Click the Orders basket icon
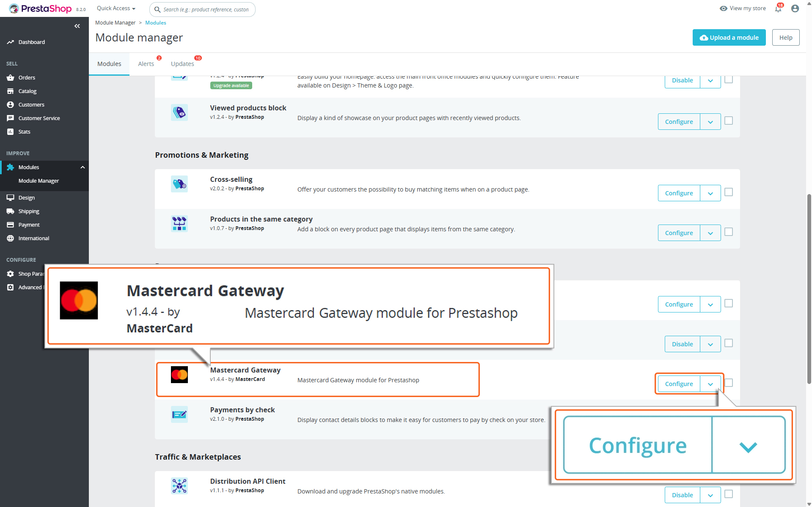The width and height of the screenshot is (812, 507). coord(11,78)
